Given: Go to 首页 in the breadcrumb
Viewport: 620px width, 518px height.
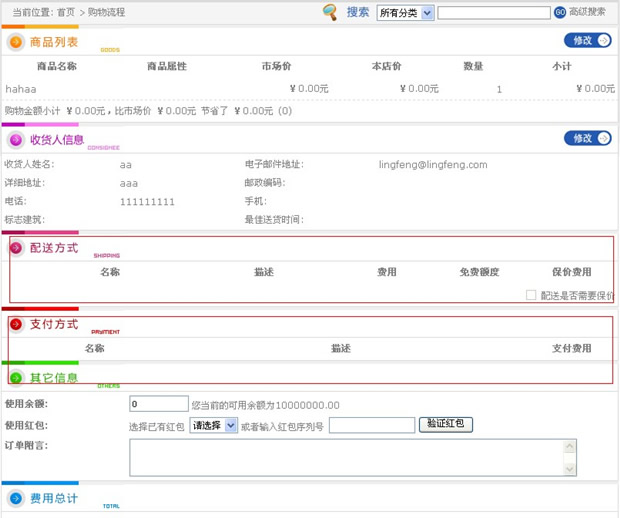Looking at the screenshot, I should point(66,12).
